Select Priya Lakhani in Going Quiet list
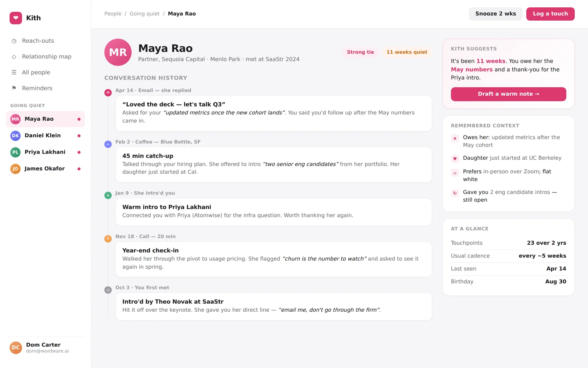The height and width of the screenshot is (368, 588). tap(46, 152)
